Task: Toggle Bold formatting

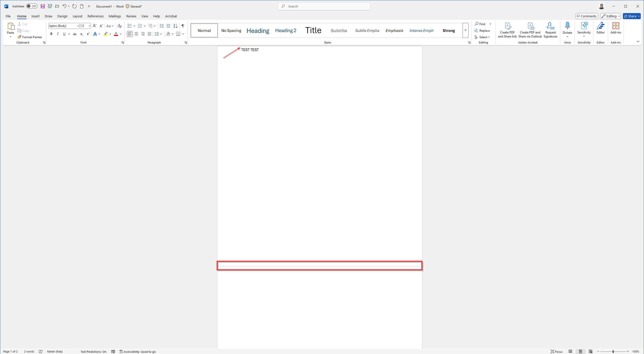Action: [51, 34]
